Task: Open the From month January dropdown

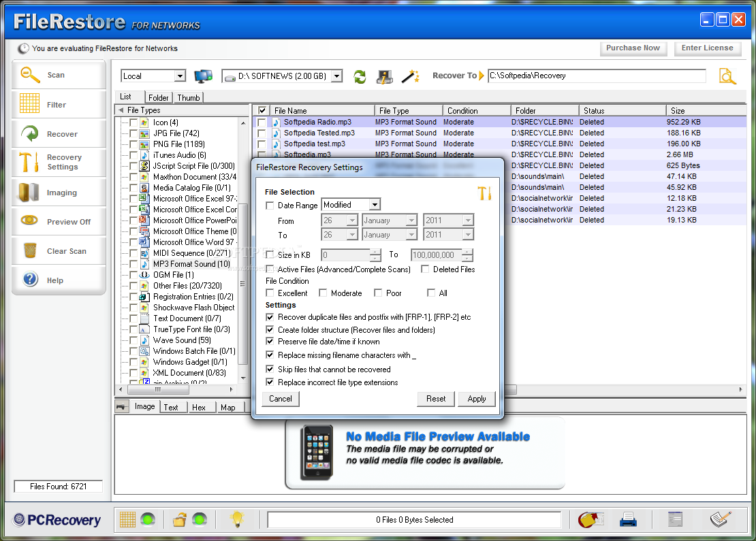Action: [x=411, y=220]
